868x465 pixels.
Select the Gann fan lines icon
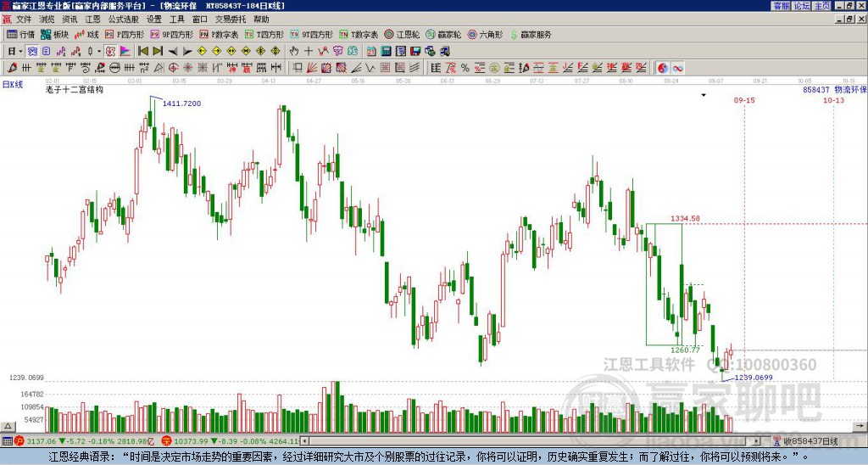coord(312,68)
